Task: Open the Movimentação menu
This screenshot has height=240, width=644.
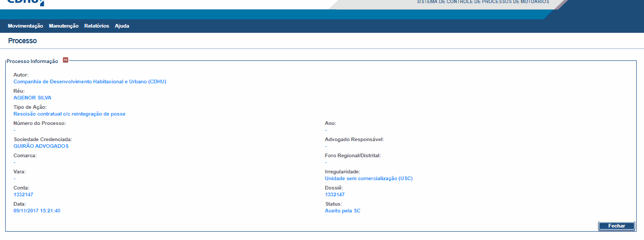Action: (x=25, y=26)
